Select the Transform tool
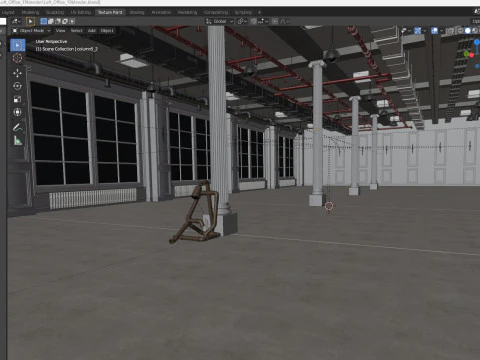The image size is (480, 360). [x=17, y=112]
